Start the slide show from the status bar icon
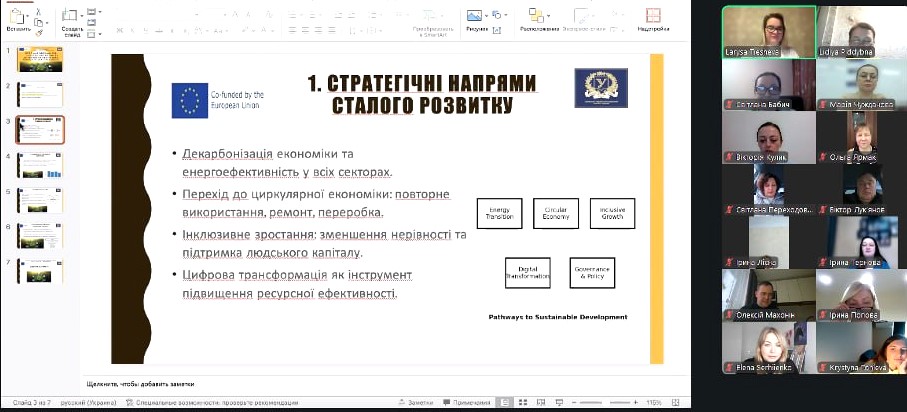Image resolution: width=907 pixels, height=412 pixels. [559, 403]
